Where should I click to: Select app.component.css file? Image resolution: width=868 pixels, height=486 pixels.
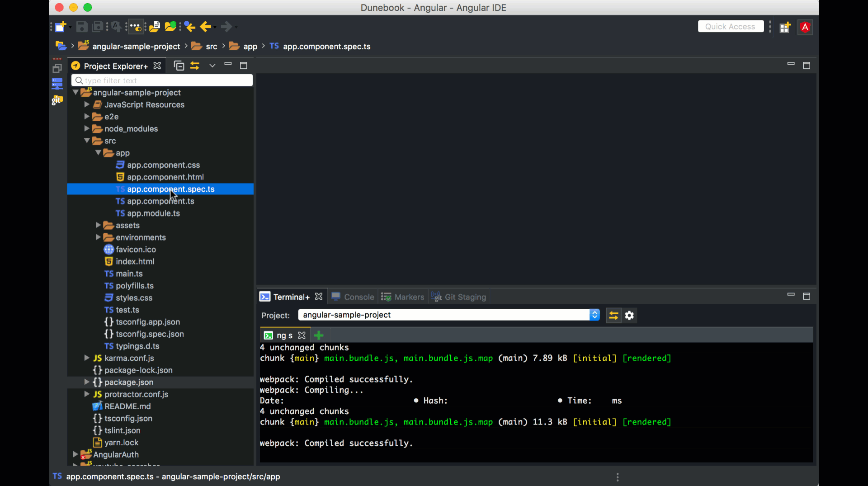(163, 165)
